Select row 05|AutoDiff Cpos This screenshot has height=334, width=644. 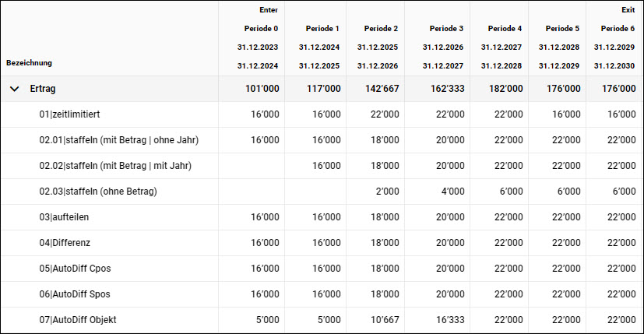tap(322, 269)
